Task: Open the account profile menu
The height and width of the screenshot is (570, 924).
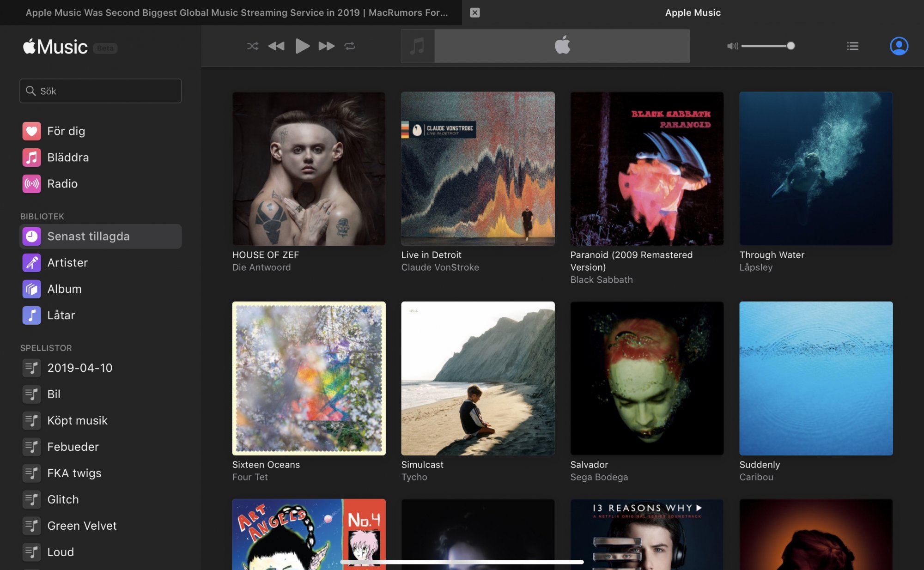Action: point(899,46)
